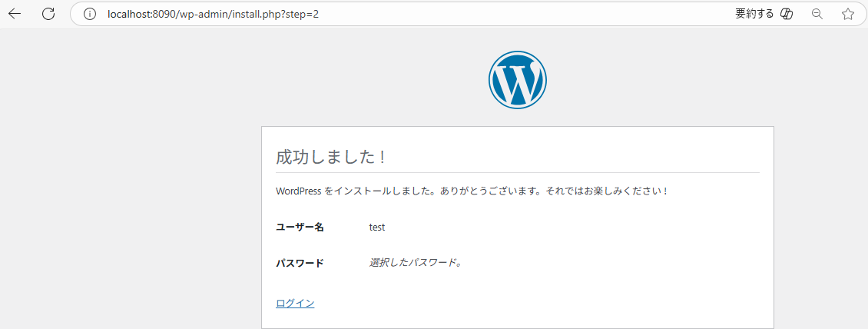Click the zoom magnifier icon in address bar

(817, 14)
